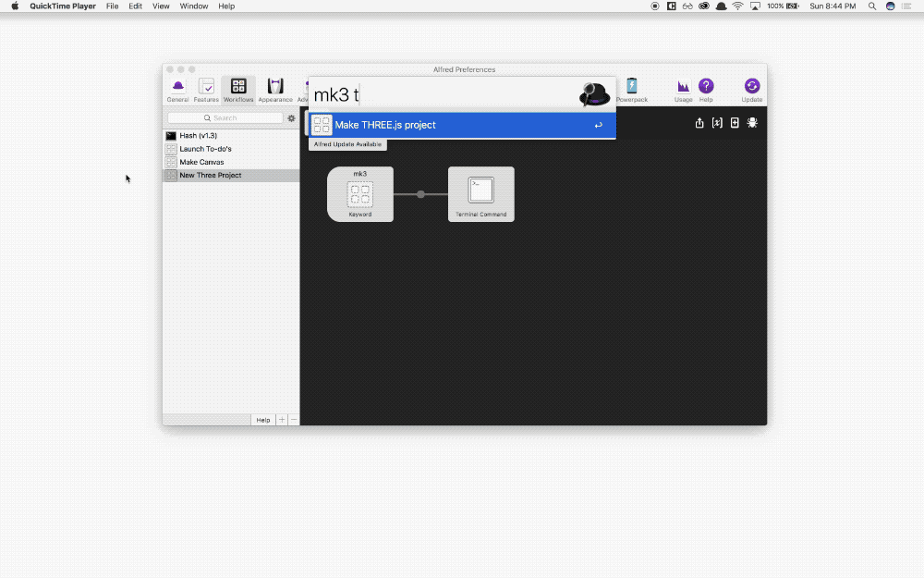This screenshot has width=924, height=578.
Task: Click the connection dot between the nodes
Action: (x=420, y=194)
